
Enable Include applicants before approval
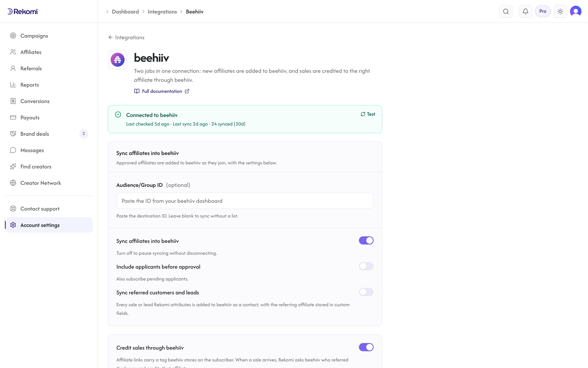[366, 266]
